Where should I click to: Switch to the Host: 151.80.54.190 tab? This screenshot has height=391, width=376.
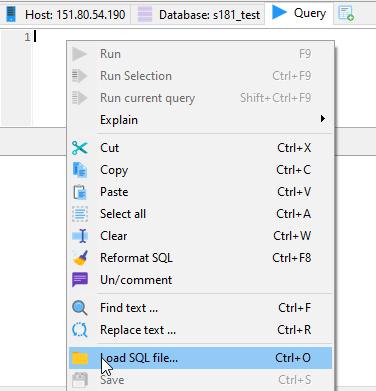point(65,15)
